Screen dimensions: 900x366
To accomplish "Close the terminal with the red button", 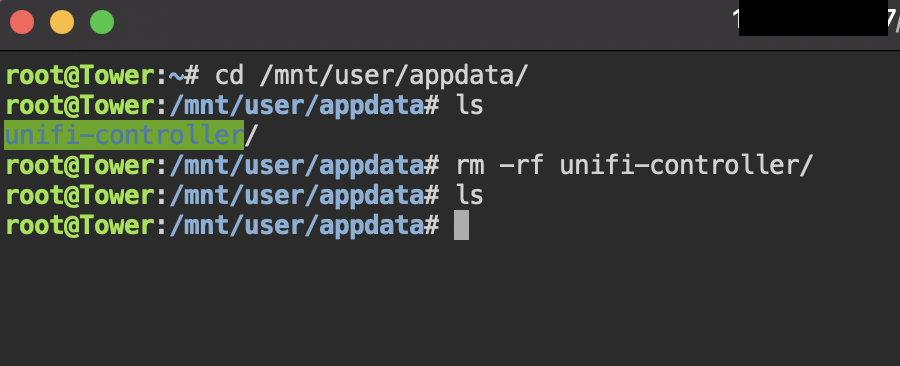I will [x=22, y=23].
